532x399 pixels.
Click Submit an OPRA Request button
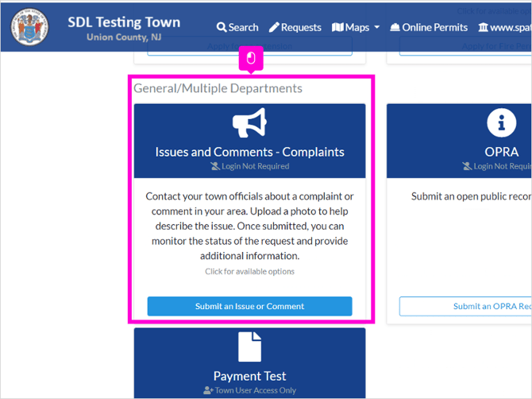465,306
